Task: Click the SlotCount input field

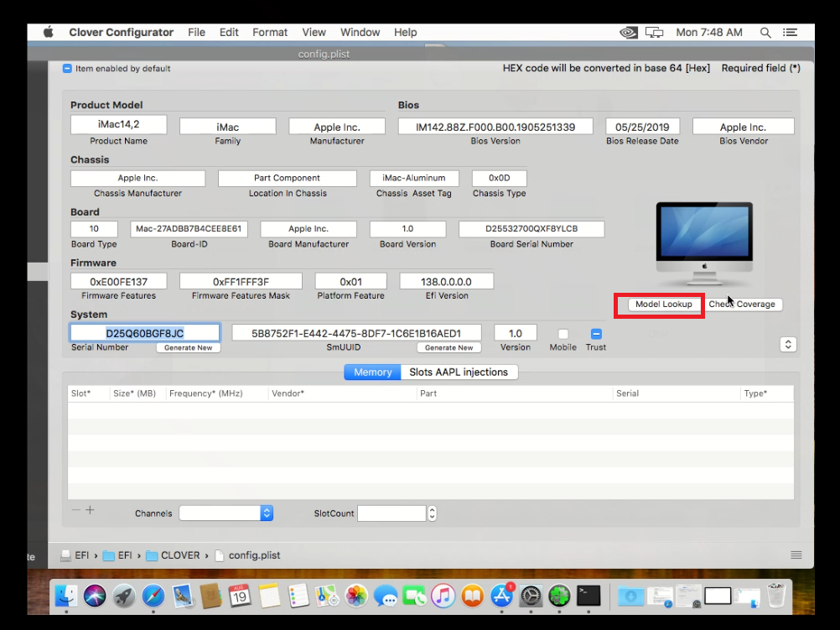Action: point(392,513)
